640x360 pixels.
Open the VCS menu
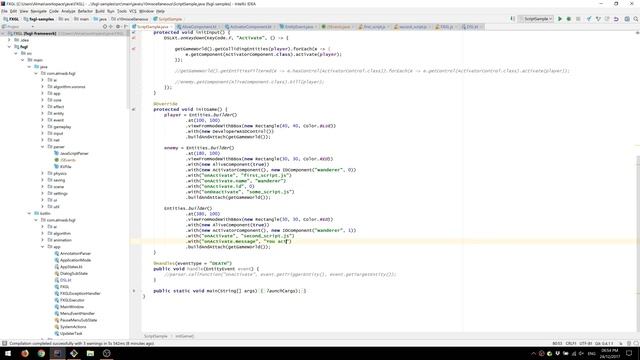point(133,11)
